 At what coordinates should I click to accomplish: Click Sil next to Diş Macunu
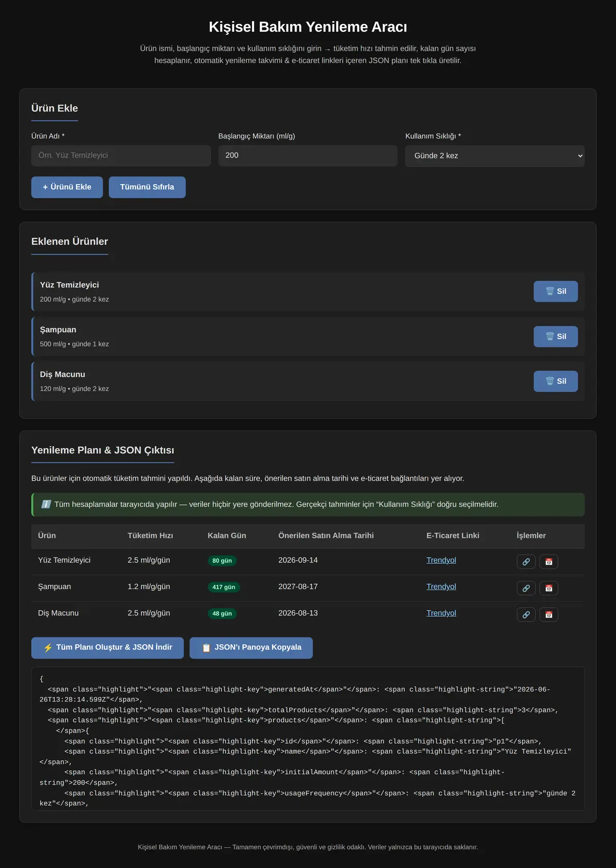pos(555,381)
